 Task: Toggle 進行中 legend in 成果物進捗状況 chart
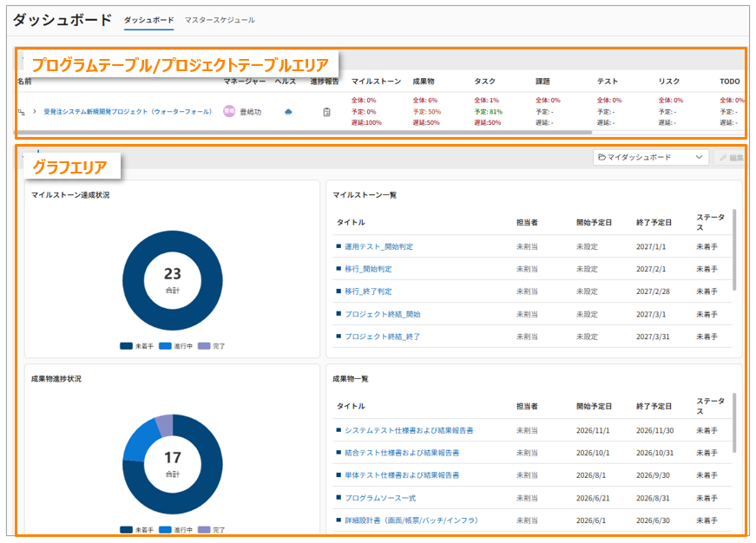click(176, 529)
